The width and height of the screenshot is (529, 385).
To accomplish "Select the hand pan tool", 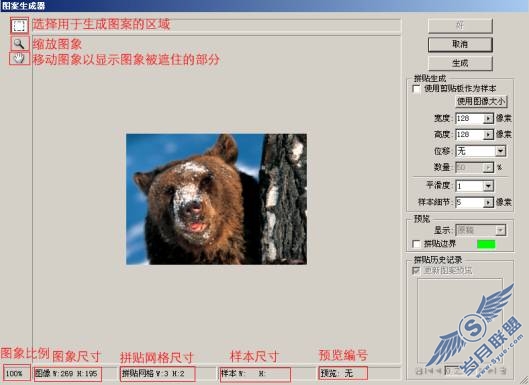I will pyautogui.click(x=19, y=58).
